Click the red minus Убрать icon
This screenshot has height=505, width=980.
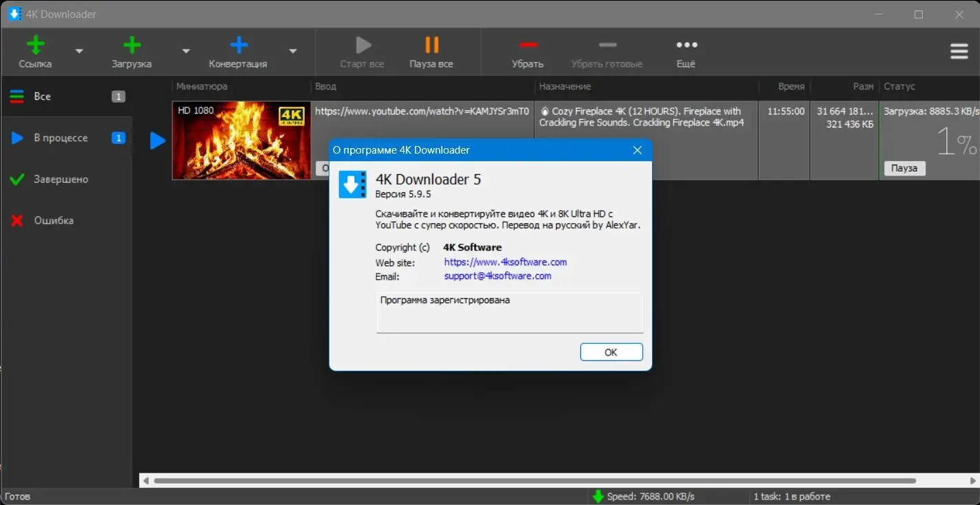point(528,45)
